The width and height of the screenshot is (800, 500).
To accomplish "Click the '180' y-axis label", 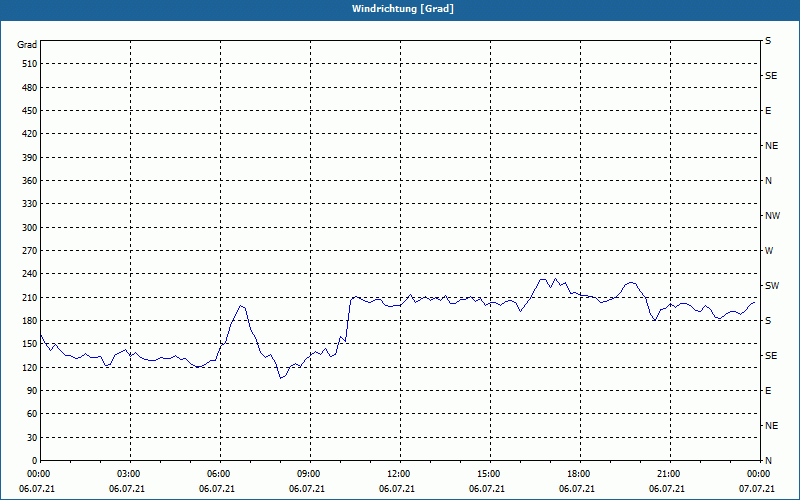I will point(30,321).
